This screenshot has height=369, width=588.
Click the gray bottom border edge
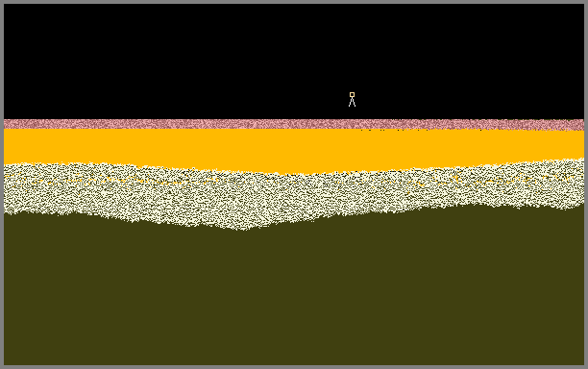click(294, 367)
